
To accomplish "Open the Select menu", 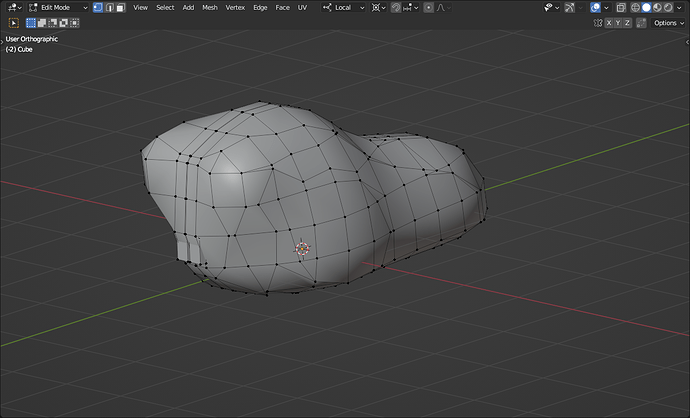I will point(165,7).
